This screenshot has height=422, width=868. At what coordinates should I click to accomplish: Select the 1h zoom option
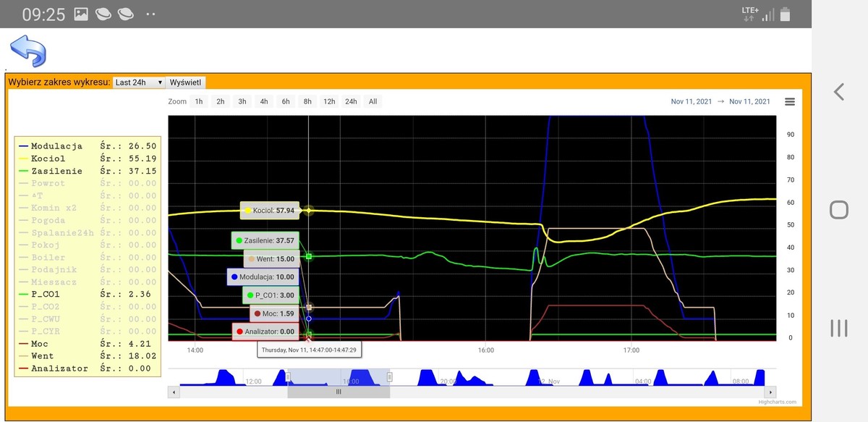(x=199, y=102)
